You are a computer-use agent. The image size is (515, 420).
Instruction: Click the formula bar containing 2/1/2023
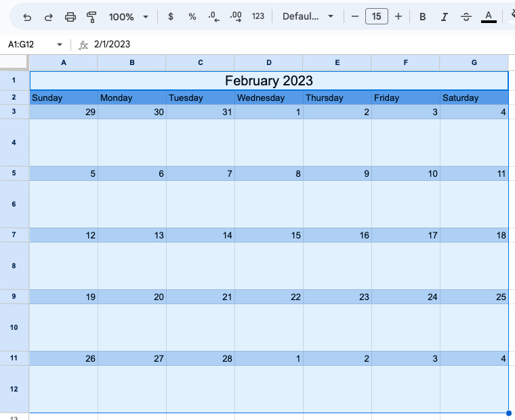302,44
